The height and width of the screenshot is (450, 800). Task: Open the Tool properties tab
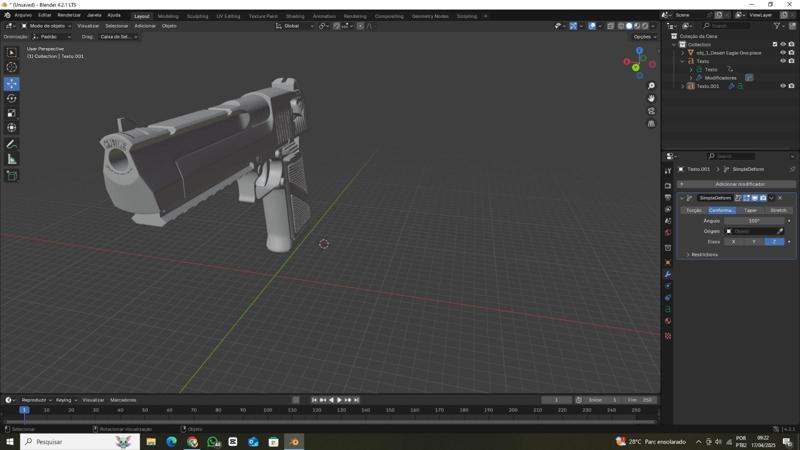[x=668, y=171]
